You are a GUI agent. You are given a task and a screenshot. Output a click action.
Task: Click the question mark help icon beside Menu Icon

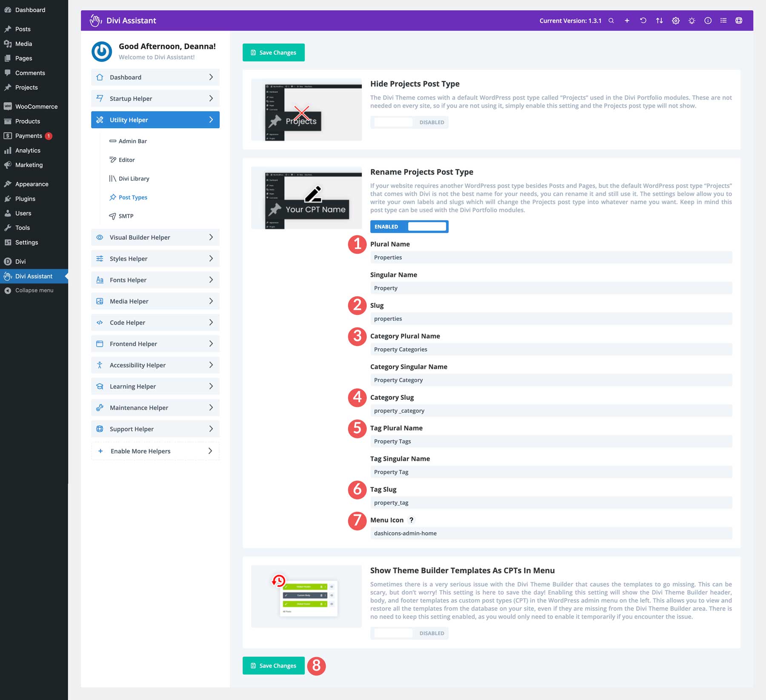(411, 519)
